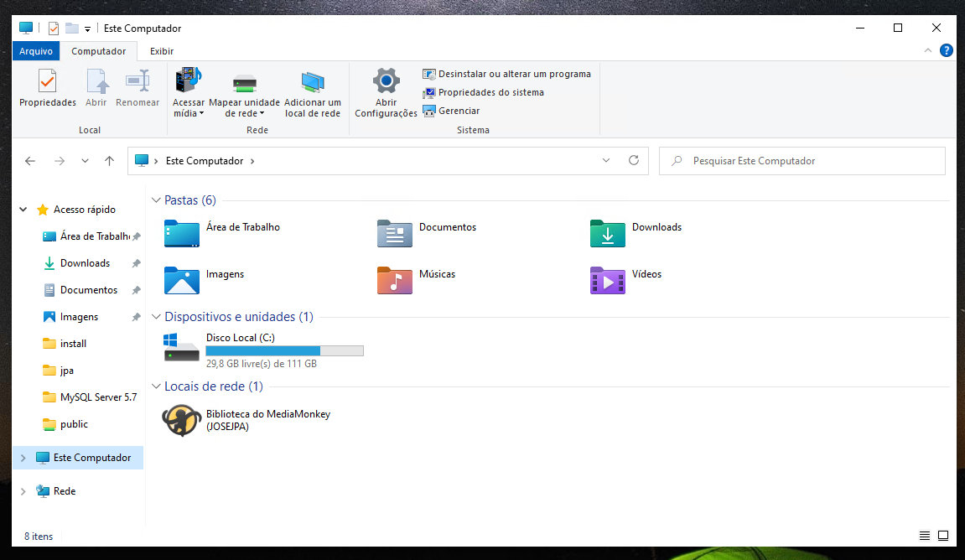
Task: Open Propriedades do sistema
Action: coord(483,92)
